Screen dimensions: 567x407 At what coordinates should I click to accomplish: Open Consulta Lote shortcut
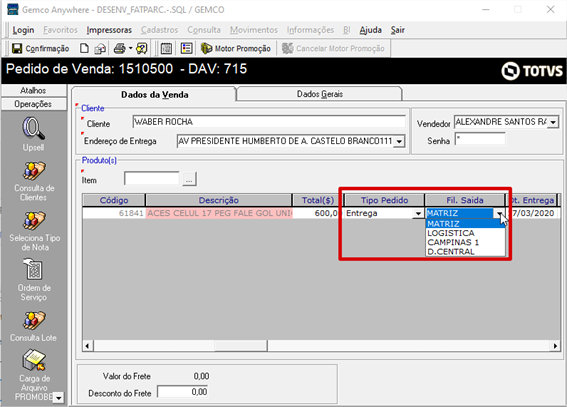pos(34,326)
